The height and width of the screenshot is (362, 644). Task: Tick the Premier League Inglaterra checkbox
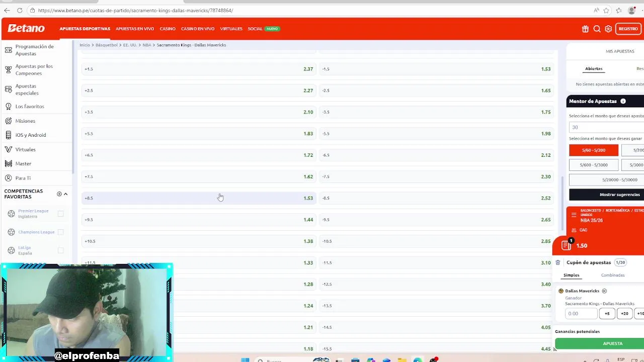[60, 214]
